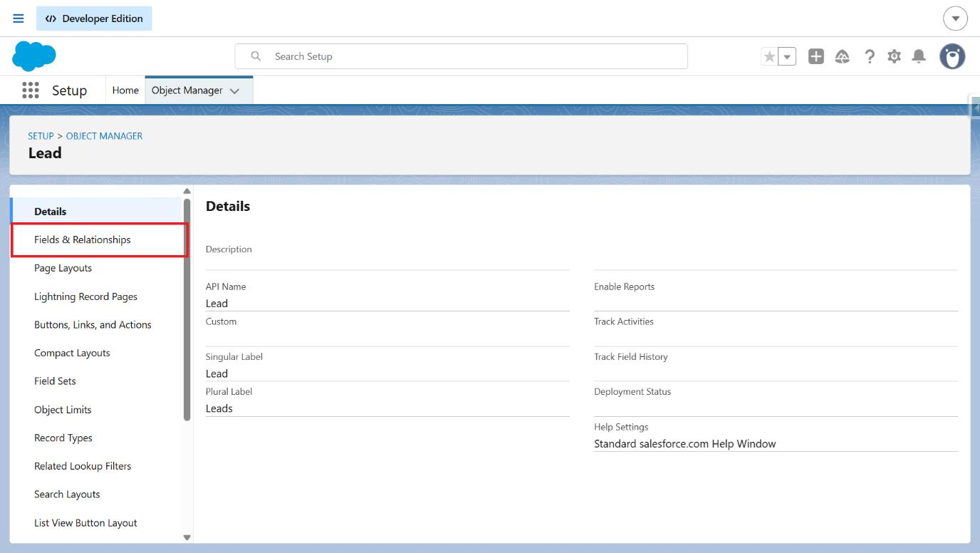The image size is (980, 553).
Task: Select the Object Manager tab
Action: (x=187, y=91)
